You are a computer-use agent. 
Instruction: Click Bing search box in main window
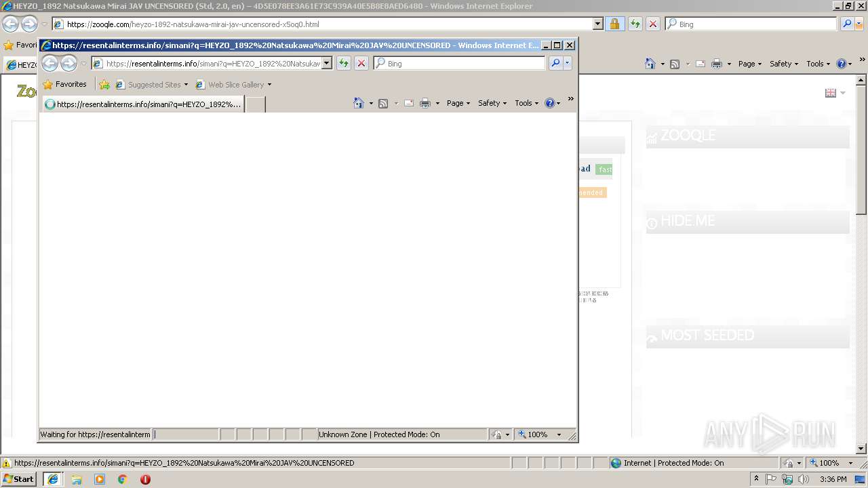point(751,24)
